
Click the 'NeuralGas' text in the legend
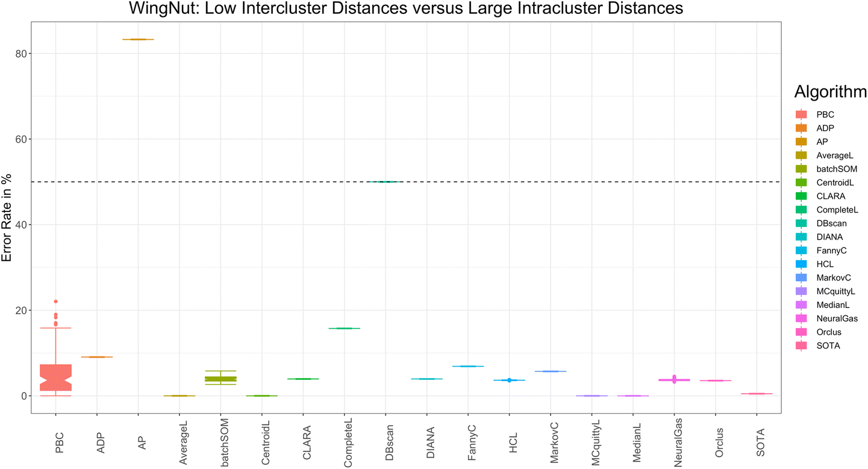pyautogui.click(x=837, y=318)
